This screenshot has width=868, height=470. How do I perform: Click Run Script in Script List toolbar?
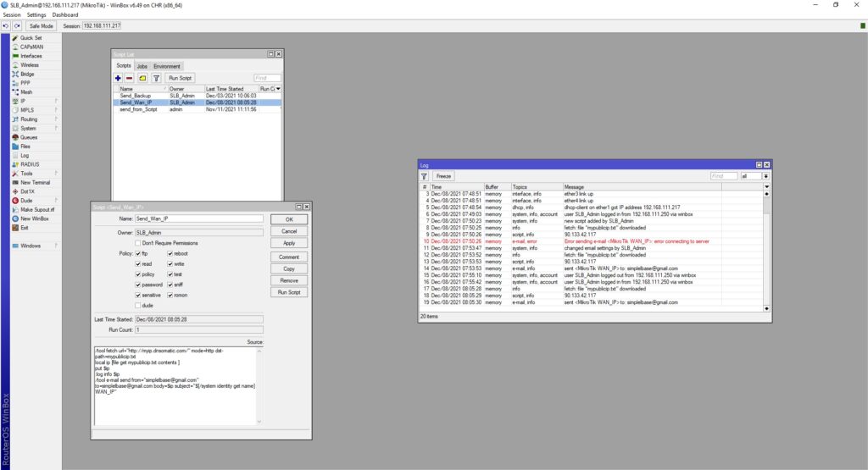click(180, 78)
